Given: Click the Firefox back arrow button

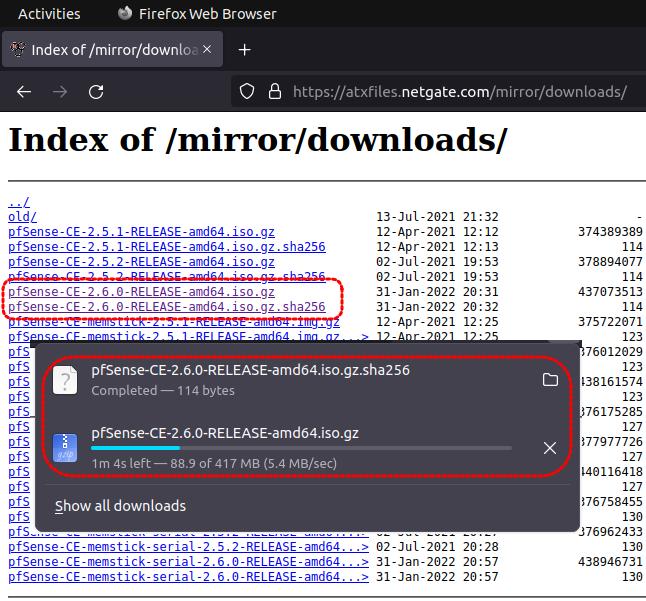Looking at the screenshot, I should click(24, 91).
